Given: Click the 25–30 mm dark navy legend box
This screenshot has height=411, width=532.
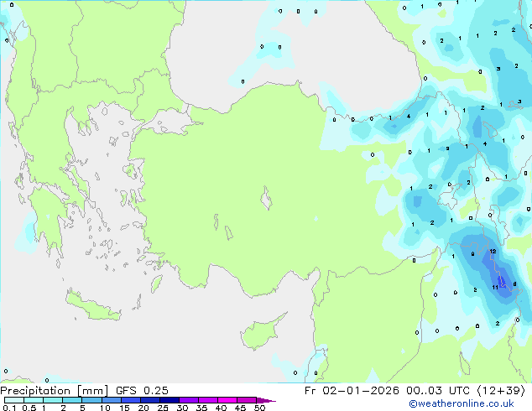Looking at the screenshot, I should click(x=170, y=400).
